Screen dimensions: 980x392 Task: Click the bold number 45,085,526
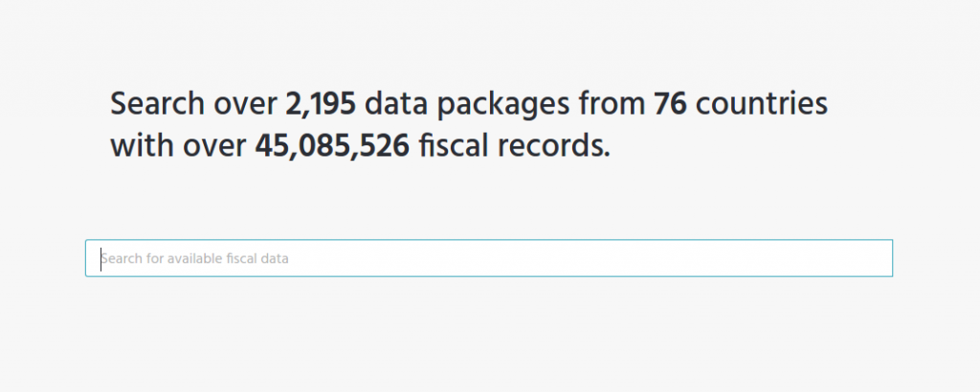point(332,146)
